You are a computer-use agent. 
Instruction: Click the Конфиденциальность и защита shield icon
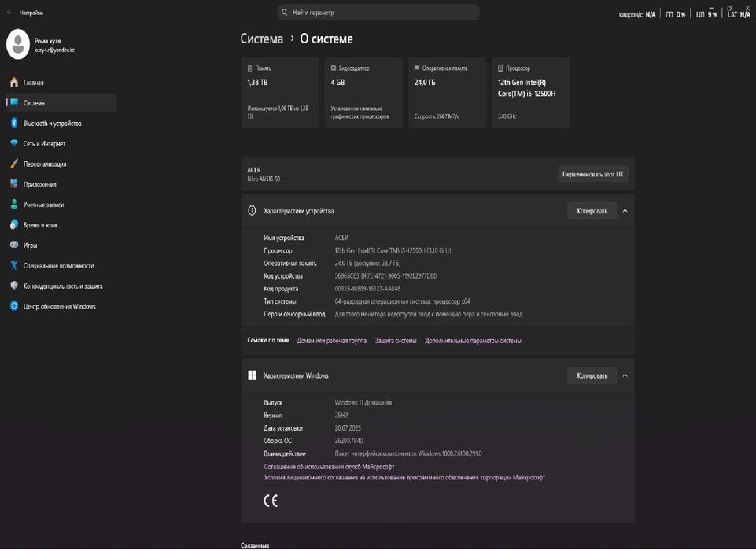14,286
